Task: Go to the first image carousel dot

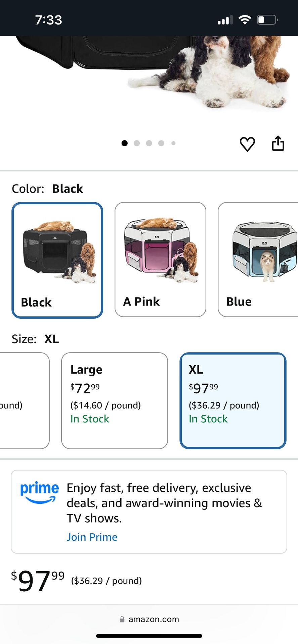Action: click(125, 143)
